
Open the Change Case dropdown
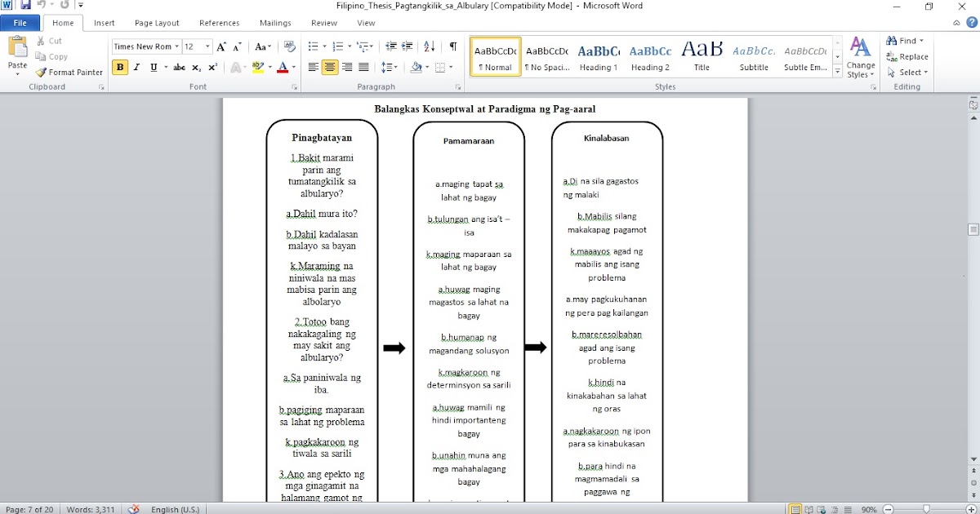263,47
